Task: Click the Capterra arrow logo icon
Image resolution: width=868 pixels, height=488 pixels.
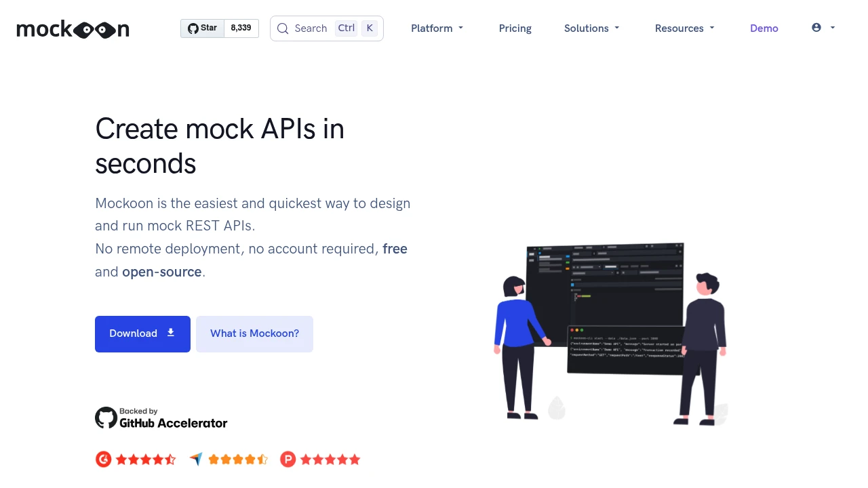Action: coord(196,460)
